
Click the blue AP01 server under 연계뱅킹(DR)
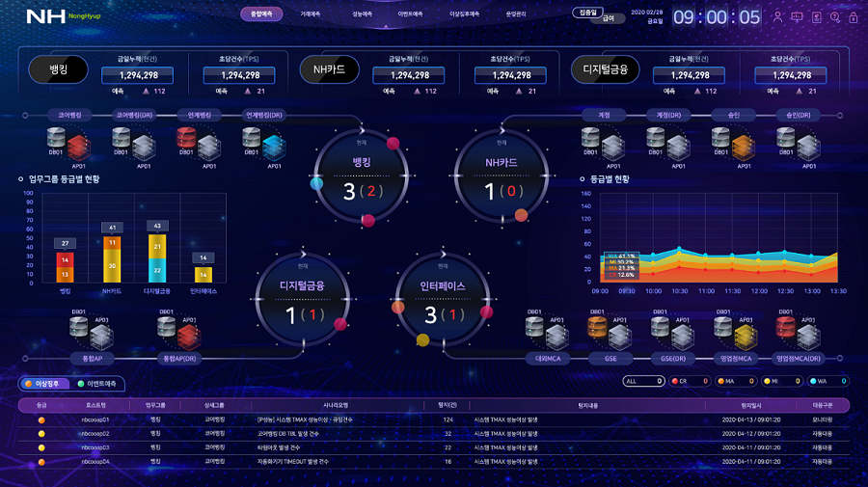coord(274,145)
